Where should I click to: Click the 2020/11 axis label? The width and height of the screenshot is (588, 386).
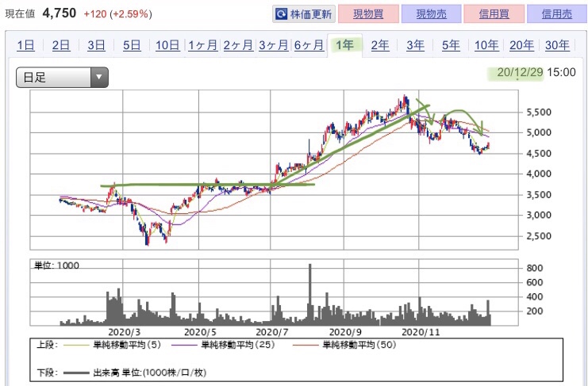click(421, 332)
